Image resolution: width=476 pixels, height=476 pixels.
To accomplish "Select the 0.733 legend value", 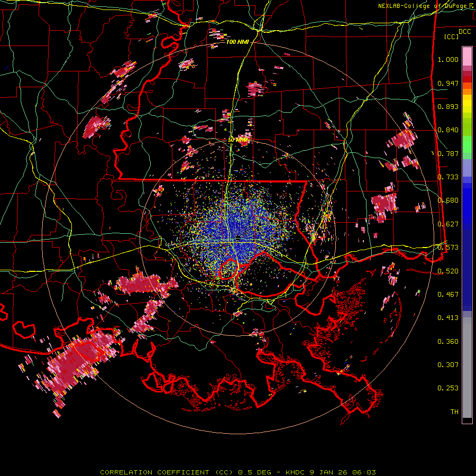I will (448, 177).
